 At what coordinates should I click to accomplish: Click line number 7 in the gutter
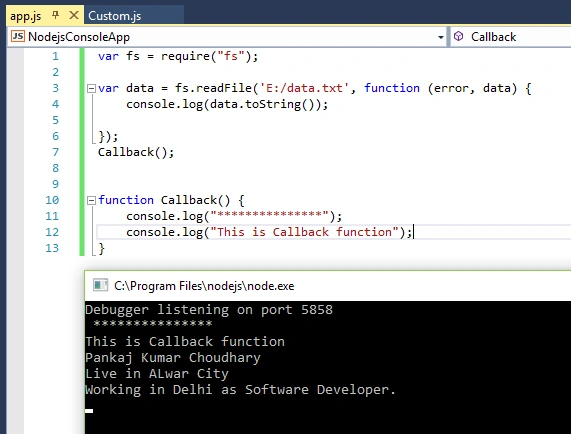tap(55, 152)
